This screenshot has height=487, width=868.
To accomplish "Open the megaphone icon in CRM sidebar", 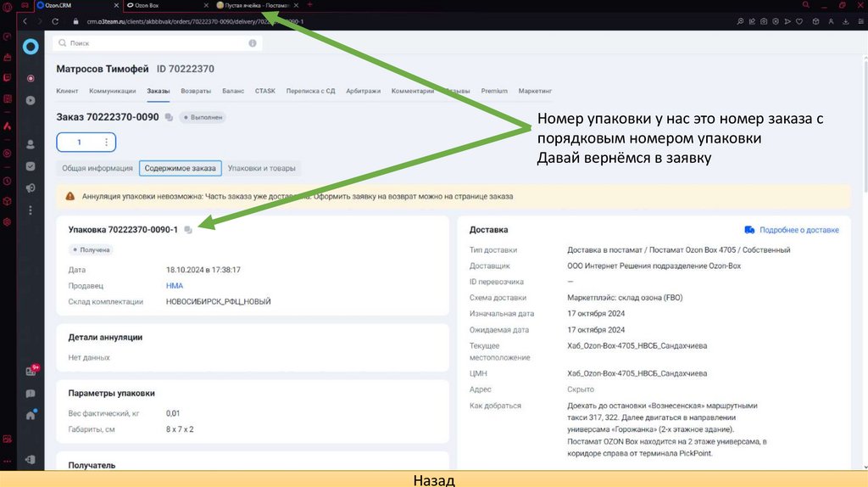I will point(31,188).
